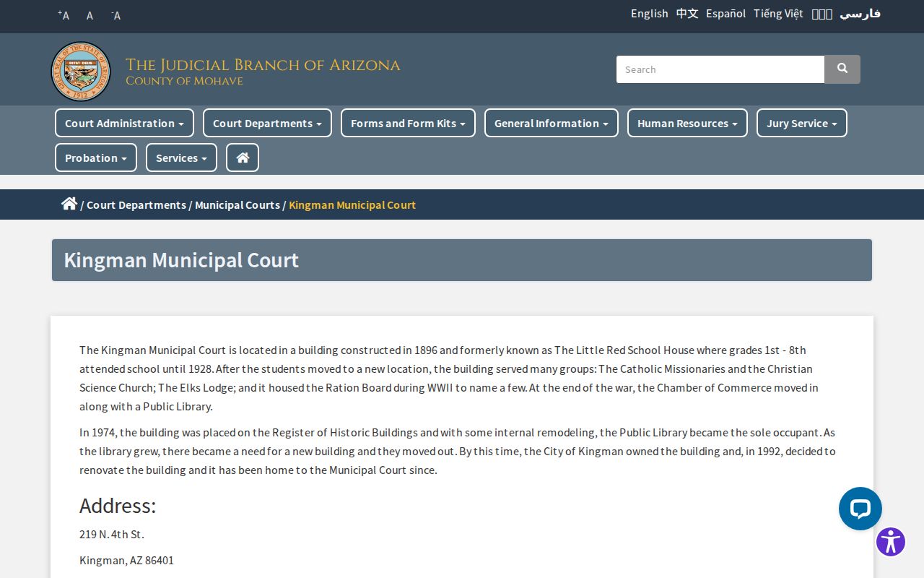
Task: Expand the Probation menu
Action: [96, 158]
